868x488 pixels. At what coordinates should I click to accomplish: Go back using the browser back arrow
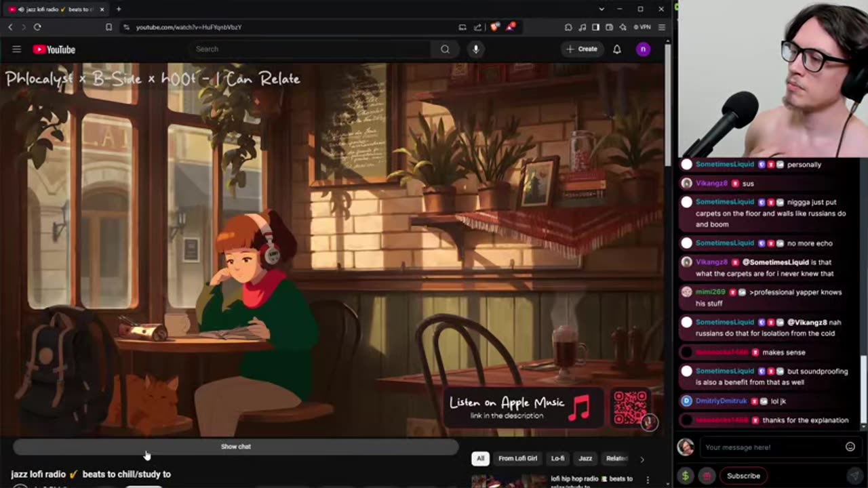click(x=10, y=27)
